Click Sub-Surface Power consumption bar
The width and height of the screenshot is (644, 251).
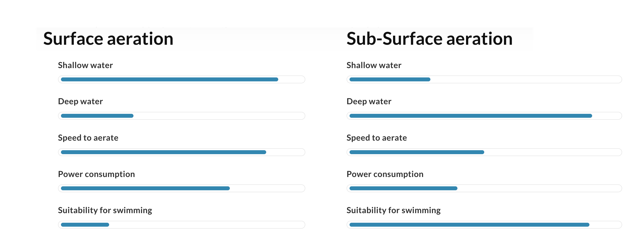[x=484, y=189]
